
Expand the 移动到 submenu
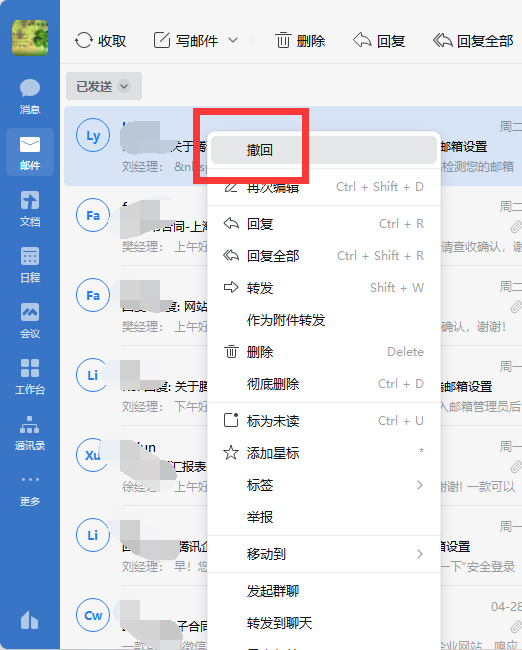tap(324, 554)
